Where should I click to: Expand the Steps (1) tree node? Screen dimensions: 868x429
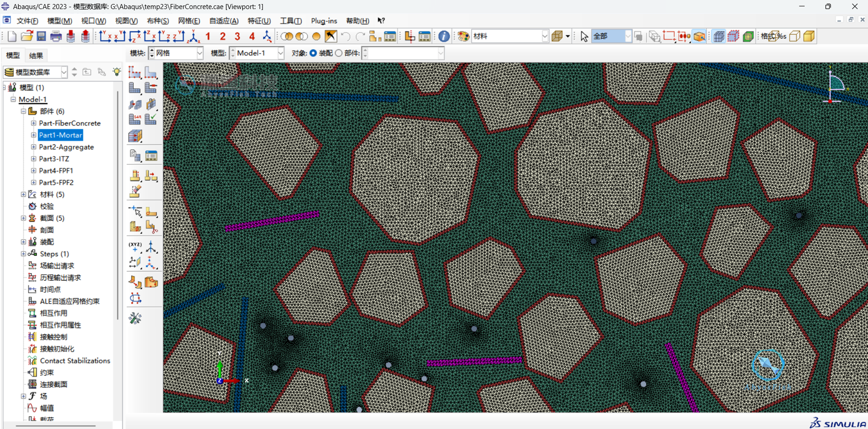[x=23, y=254]
